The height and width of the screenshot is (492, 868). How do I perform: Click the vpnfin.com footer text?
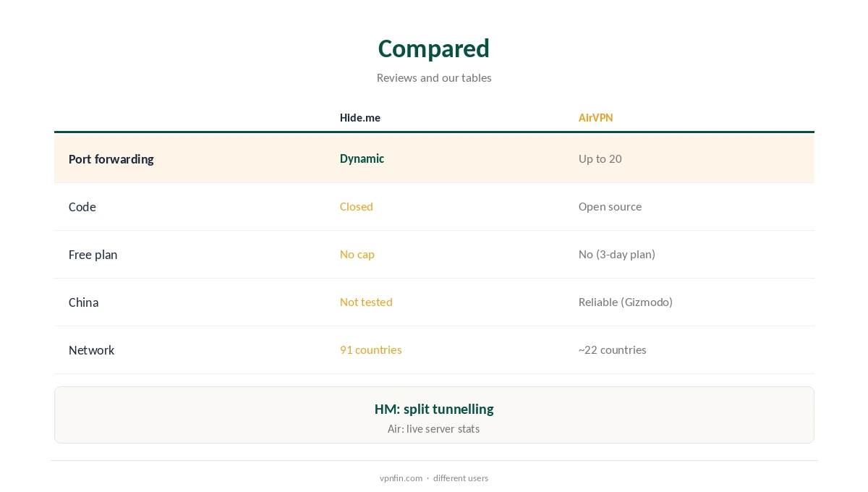(x=401, y=478)
